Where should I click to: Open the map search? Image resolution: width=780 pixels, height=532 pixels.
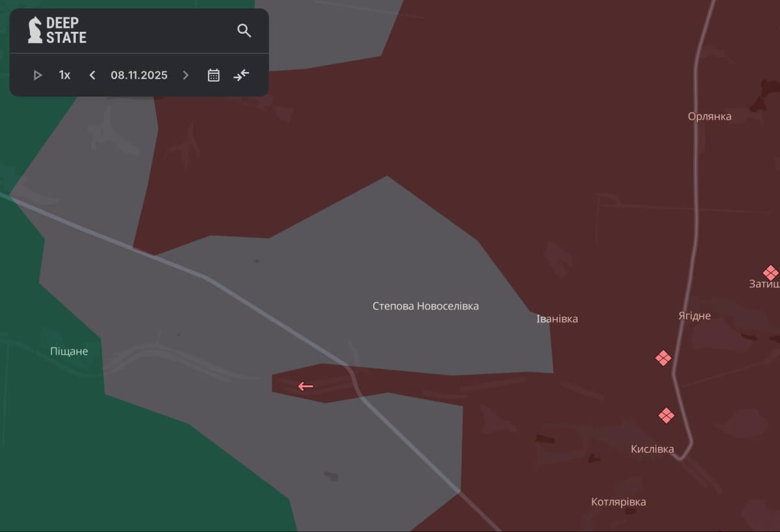[244, 31]
